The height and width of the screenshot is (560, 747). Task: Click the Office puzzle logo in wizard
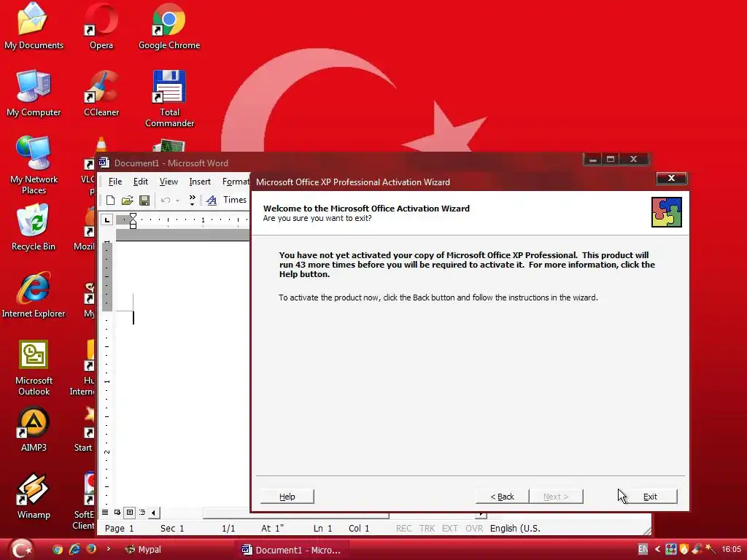pyautogui.click(x=667, y=212)
